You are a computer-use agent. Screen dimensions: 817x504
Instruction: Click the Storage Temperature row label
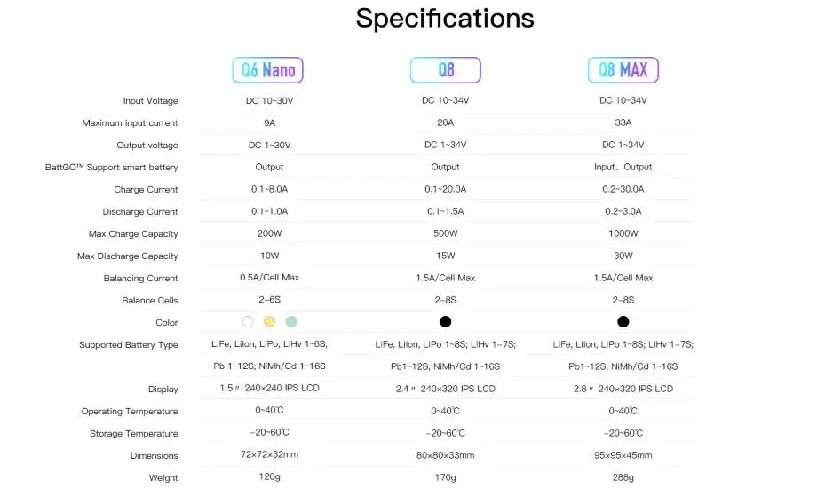[x=134, y=434]
